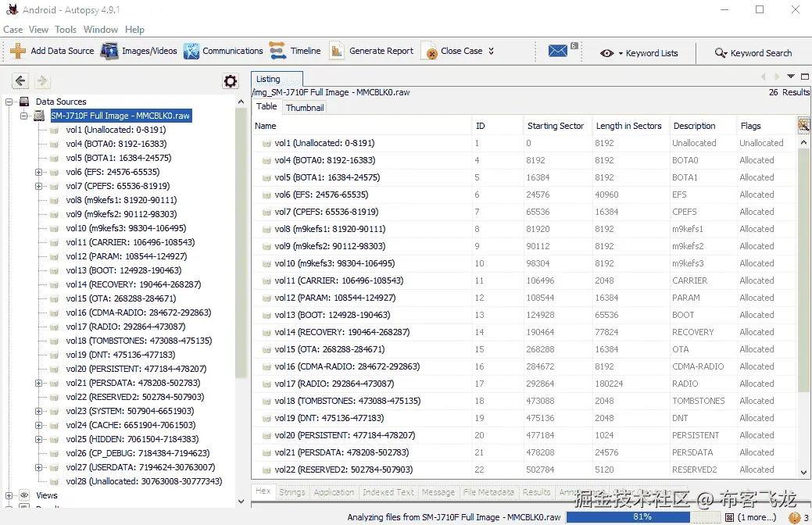Open the Window menu
Screen dimensions: 812x525
pyautogui.click(x=101, y=30)
